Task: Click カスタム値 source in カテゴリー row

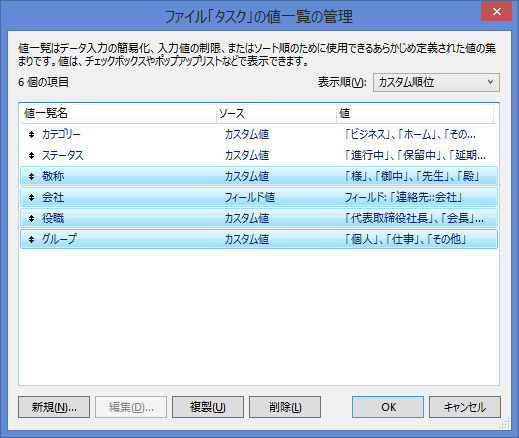Action: (247, 134)
